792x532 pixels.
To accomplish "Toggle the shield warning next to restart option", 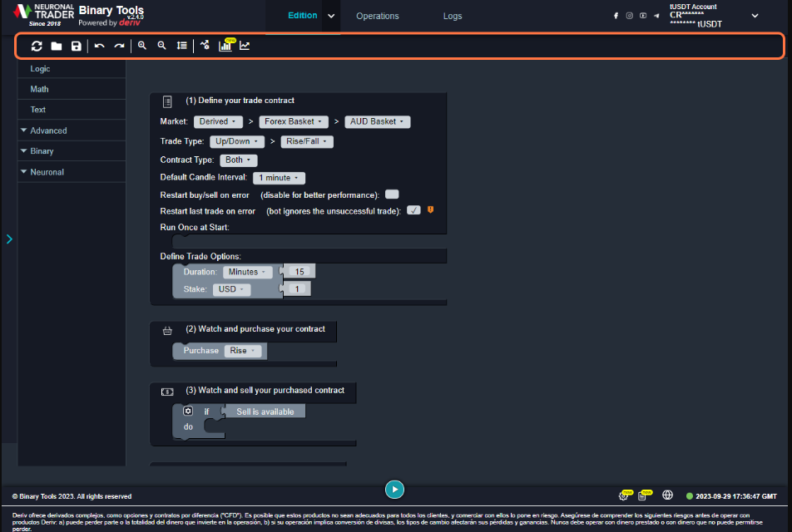I will (430, 209).
